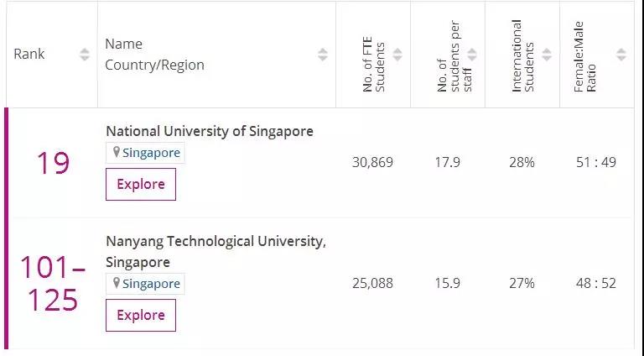The width and height of the screenshot is (644, 356).
Task: Sort by No. of FTE Students arrows
Action: point(397,55)
